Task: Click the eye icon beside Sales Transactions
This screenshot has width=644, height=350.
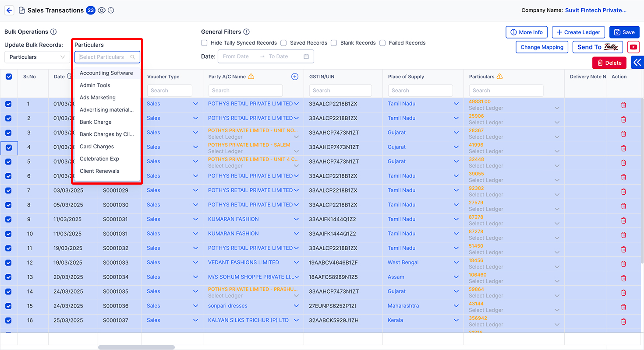Action: (x=102, y=10)
